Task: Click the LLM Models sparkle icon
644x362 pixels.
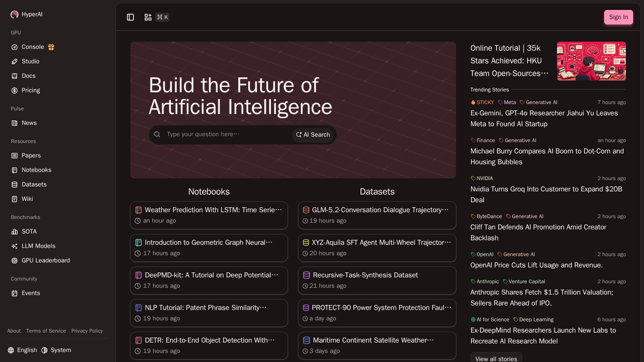Action: pos(14,246)
